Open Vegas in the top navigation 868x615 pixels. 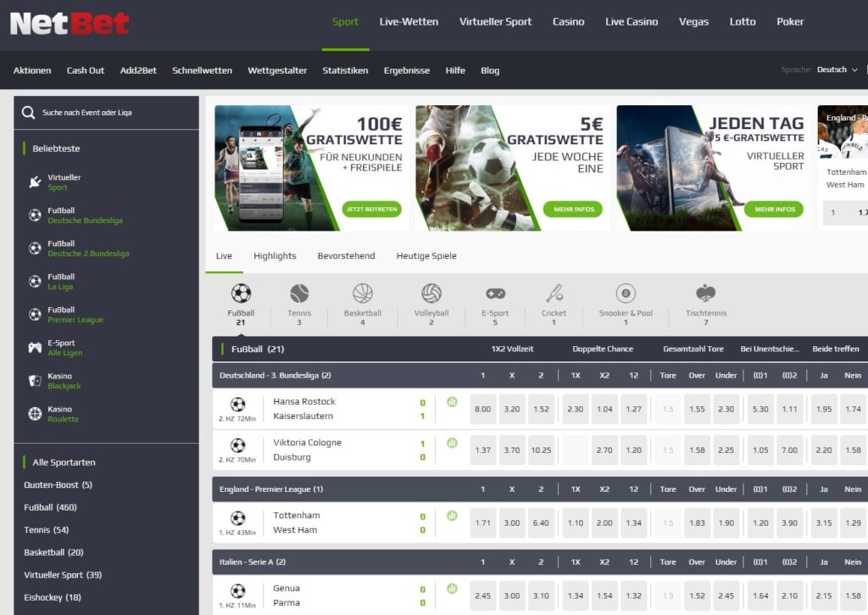pyautogui.click(x=693, y=21)
